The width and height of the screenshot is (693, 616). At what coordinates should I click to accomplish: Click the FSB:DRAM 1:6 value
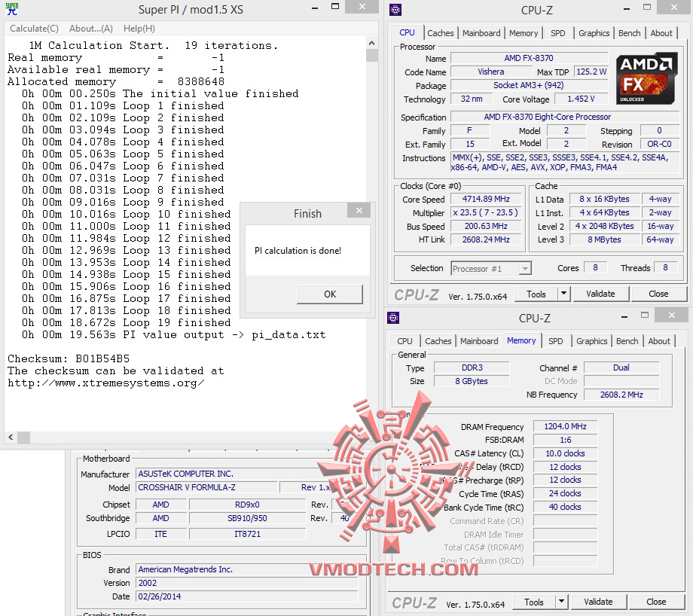[565, 440]
